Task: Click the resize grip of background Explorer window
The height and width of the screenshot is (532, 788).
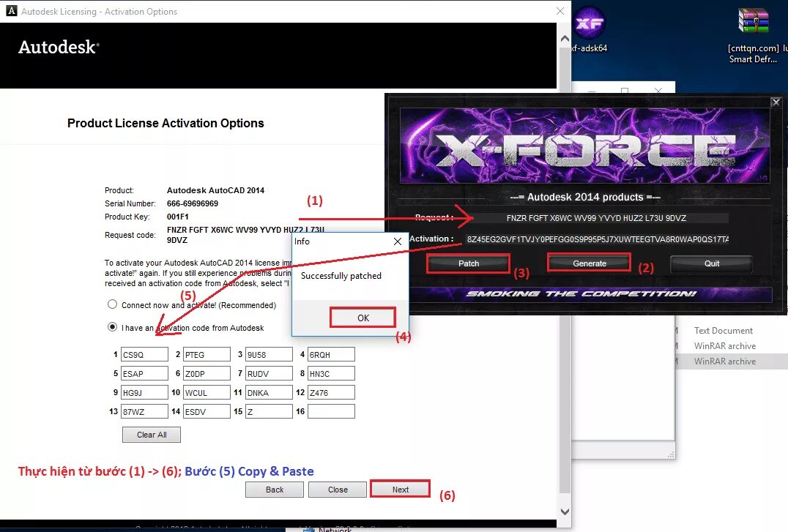Action: (671, 454)
